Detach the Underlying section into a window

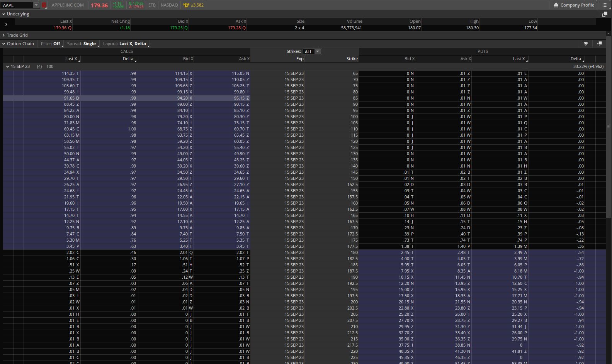click(605, 14)
